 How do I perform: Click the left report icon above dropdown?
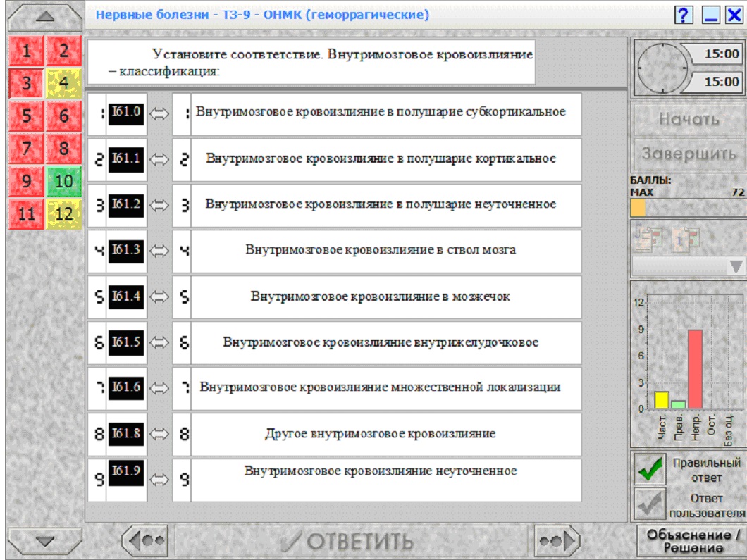click(x=648, y=238)
